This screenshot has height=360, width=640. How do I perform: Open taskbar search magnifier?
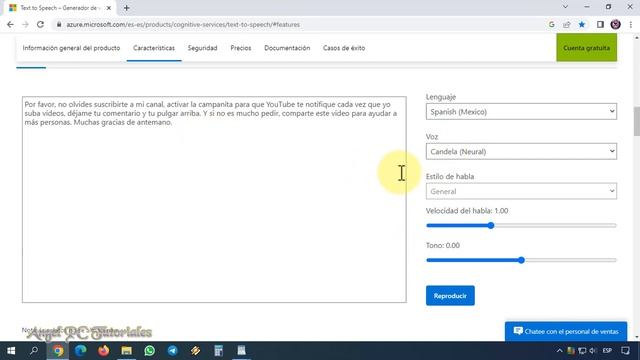coord(34,351)
